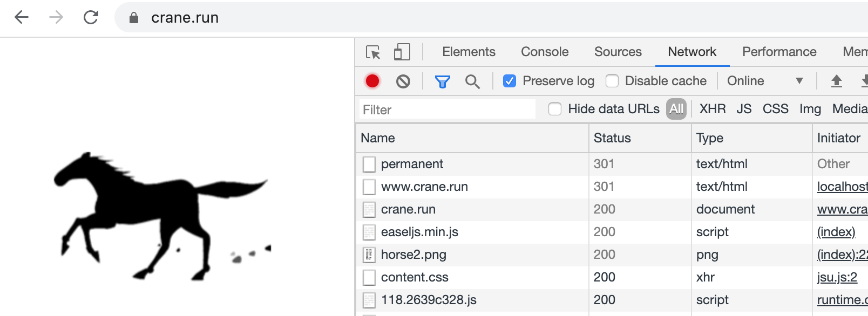Click the import HAR upload icon

pyautogui.click(x=836, y=81)
